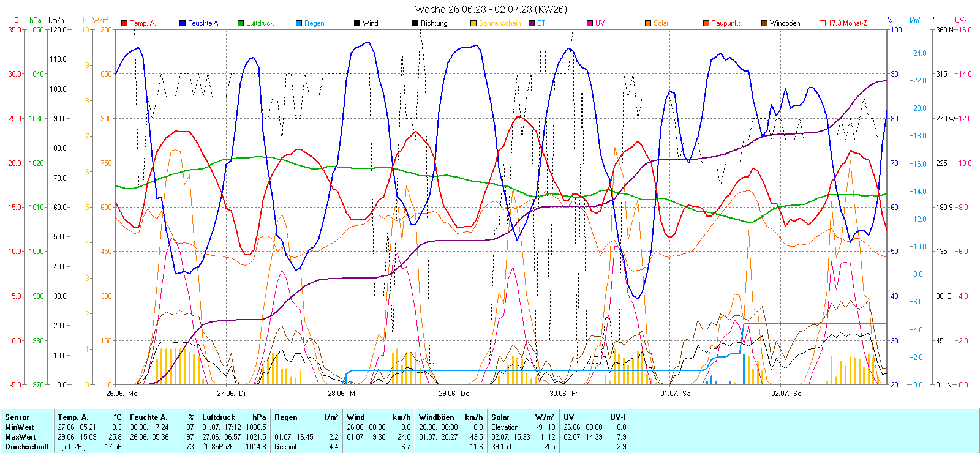Select the 01.07. Sa date label

(675, 394)
